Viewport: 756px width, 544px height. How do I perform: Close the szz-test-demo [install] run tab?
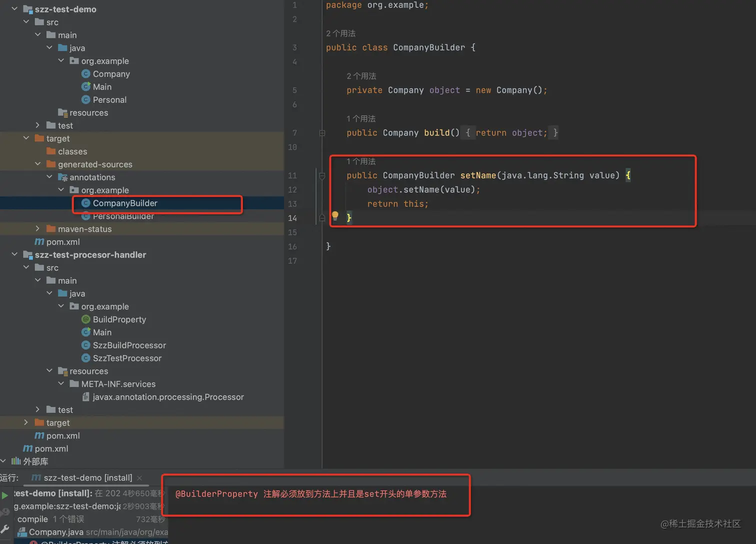tap(139, 478)
